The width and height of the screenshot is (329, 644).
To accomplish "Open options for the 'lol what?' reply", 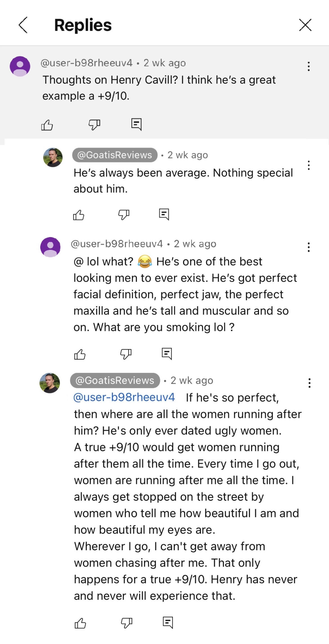I will point(308,247).
